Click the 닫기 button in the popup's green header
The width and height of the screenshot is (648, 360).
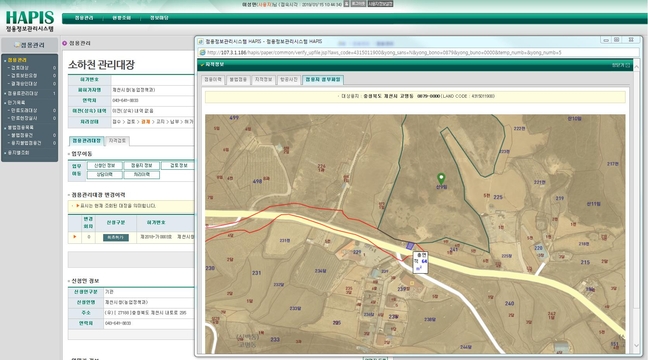(621, 65)
